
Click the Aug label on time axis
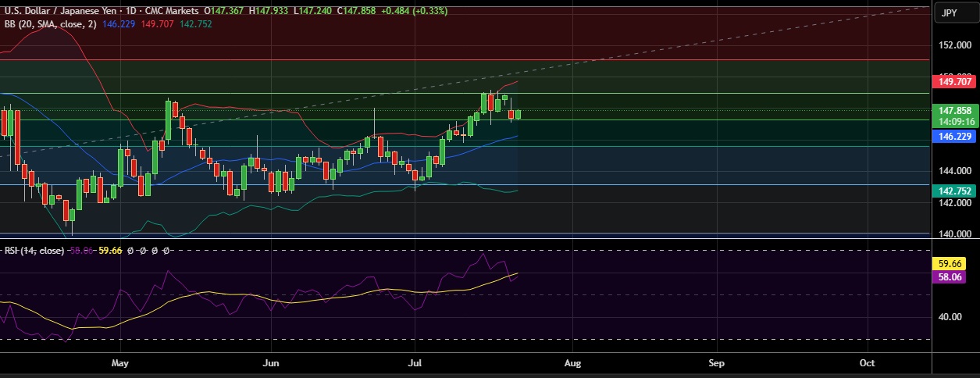click(x=572, y=363)
